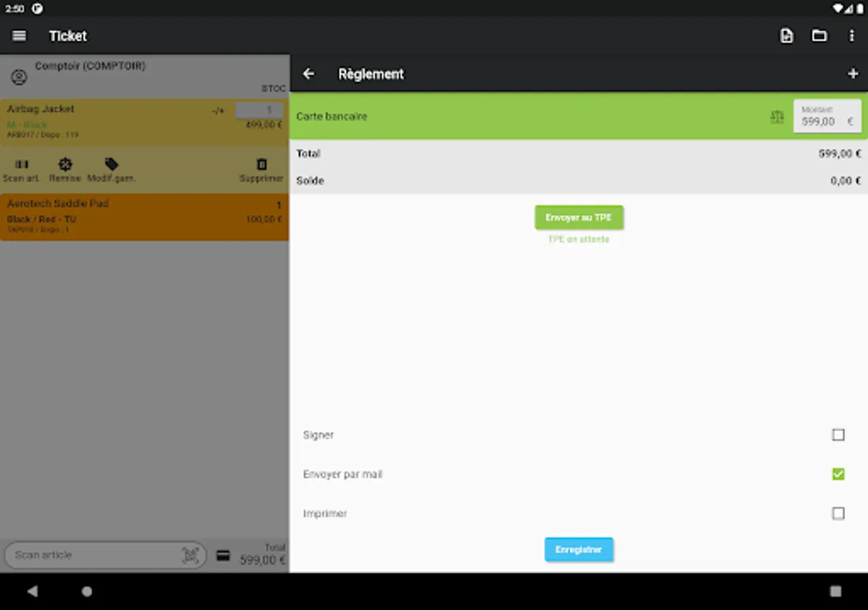Image resolution: width=868 pixels, height=610 pixels.
Task: Click the balance scale icon on Carte bancaire
Action: [x=777, y=117]
